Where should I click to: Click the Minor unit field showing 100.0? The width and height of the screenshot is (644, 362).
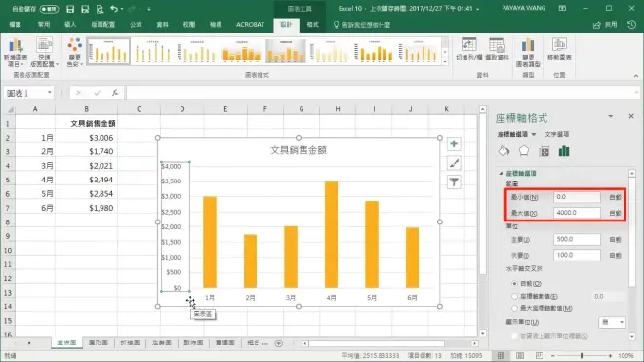577,255
